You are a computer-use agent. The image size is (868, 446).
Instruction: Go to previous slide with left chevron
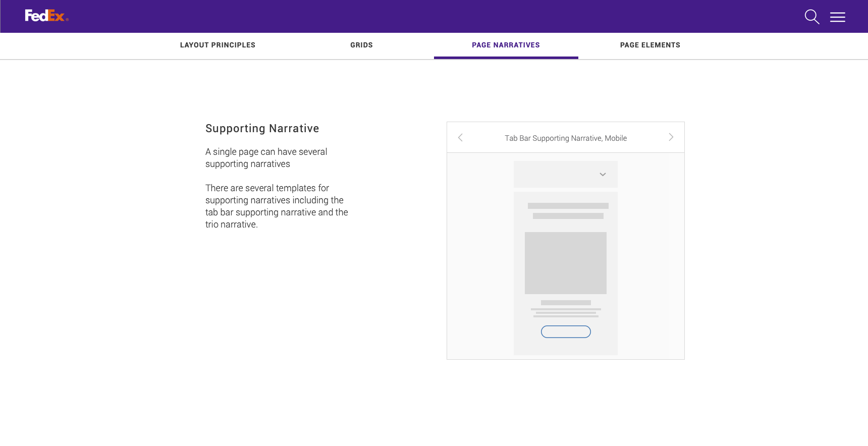[x=460, y=138]
